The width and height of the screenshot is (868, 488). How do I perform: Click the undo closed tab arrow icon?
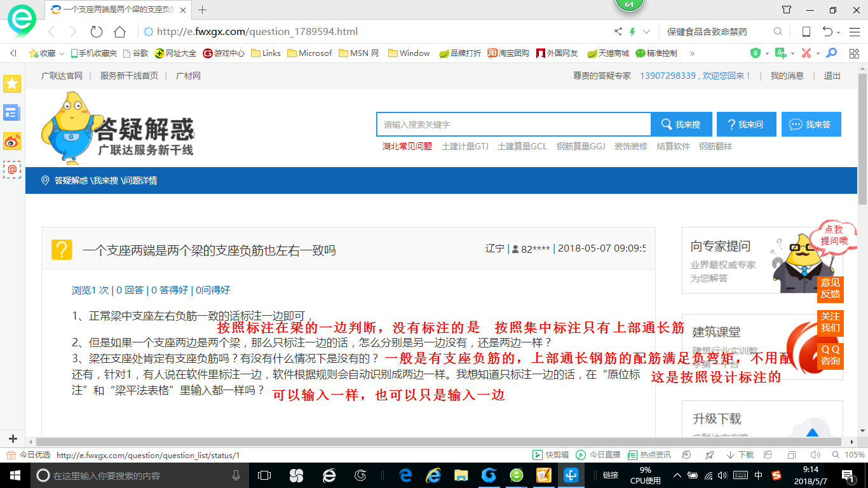tap(827, 32)
